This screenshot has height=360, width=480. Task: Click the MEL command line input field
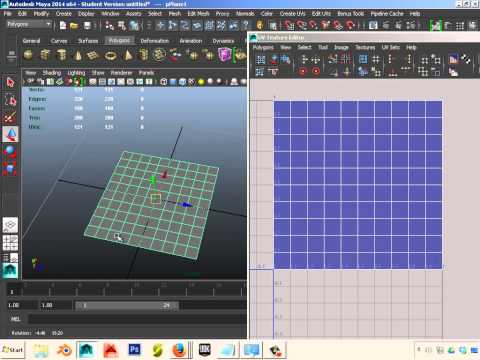[x=137, y=319]
